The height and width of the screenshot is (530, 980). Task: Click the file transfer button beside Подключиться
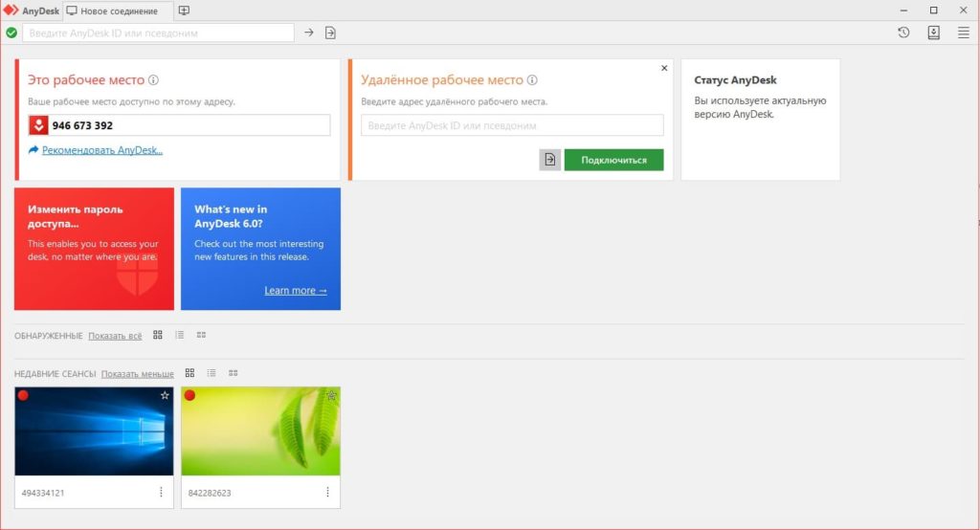550,160
